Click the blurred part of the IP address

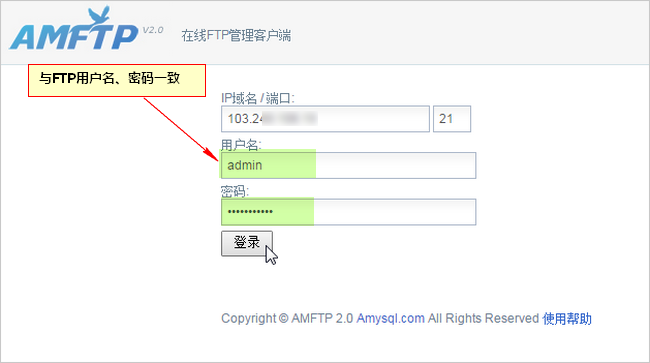click(x=290, y=119)
